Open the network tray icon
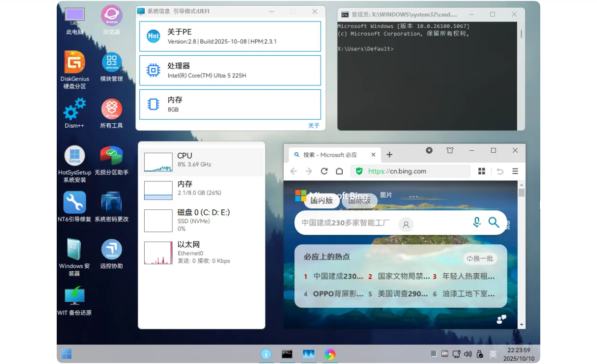The image size is (597, 364). pos(456,354)
